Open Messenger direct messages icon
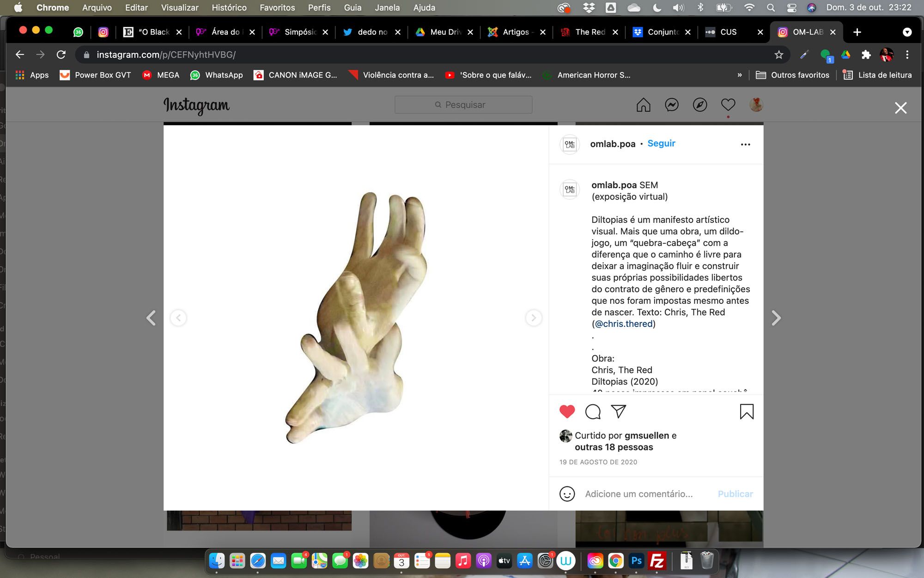 coord(671,105)
